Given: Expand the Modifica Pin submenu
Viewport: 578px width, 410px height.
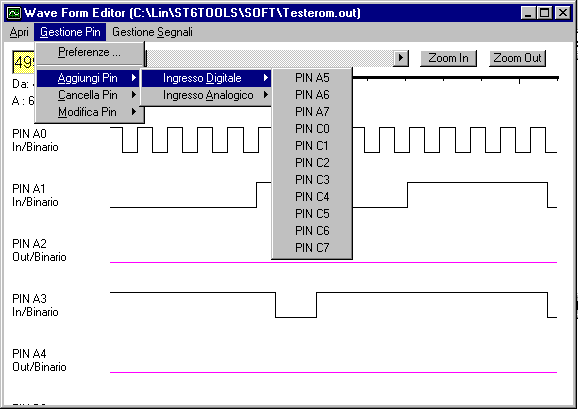Looking at the screenshot, I should [x=88, y=112].
